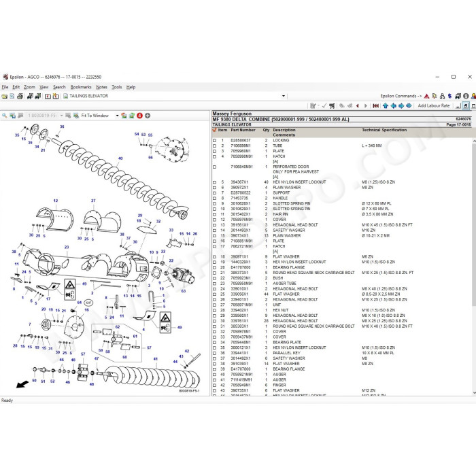Click callout 40 on the auger diagram
The height and width of the screenshot is (476, 476).
point(120,158)
